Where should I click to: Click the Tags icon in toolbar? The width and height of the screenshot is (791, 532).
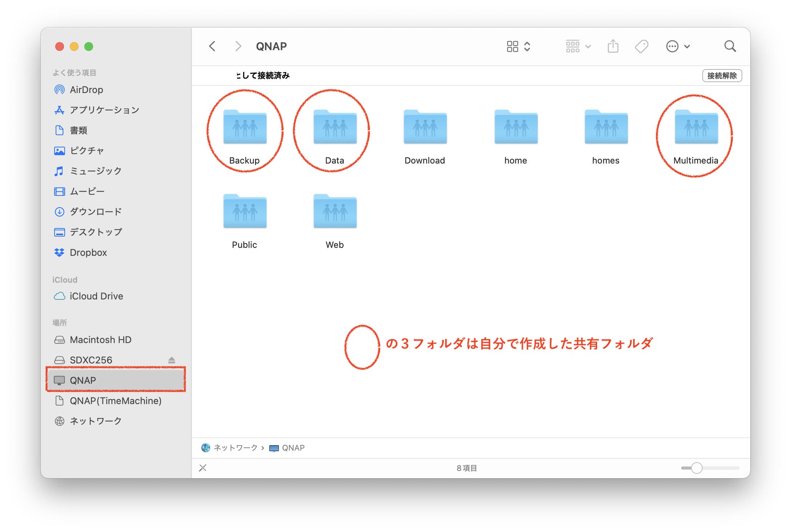pos(641,47)
